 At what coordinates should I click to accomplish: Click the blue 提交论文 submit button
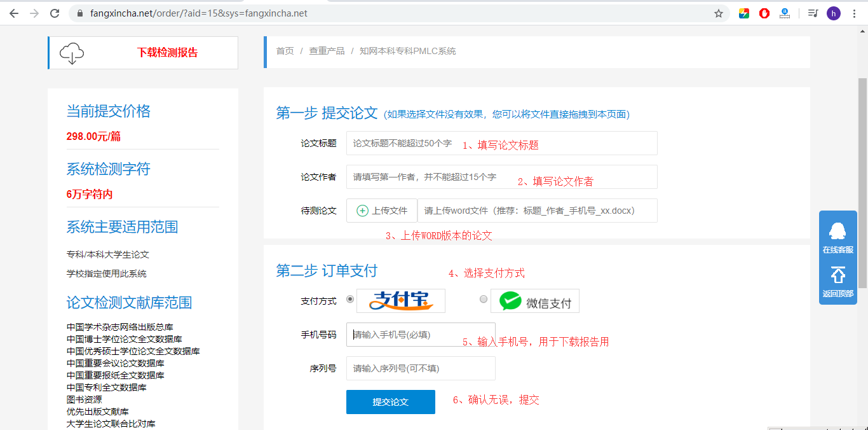[x=390, y=401]
